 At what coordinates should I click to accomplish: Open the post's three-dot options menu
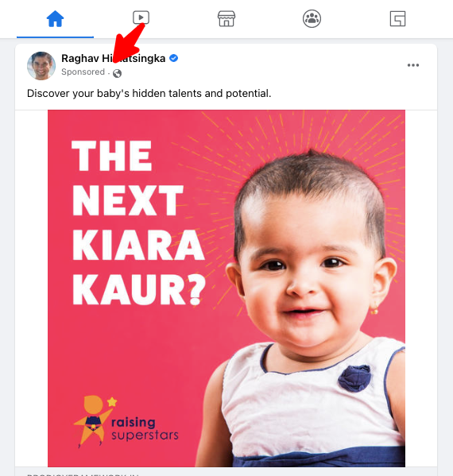tap(413, 65)
